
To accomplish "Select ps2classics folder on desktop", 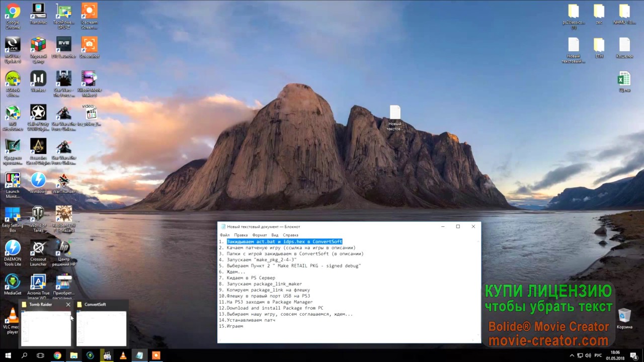I will click(574, 18).
